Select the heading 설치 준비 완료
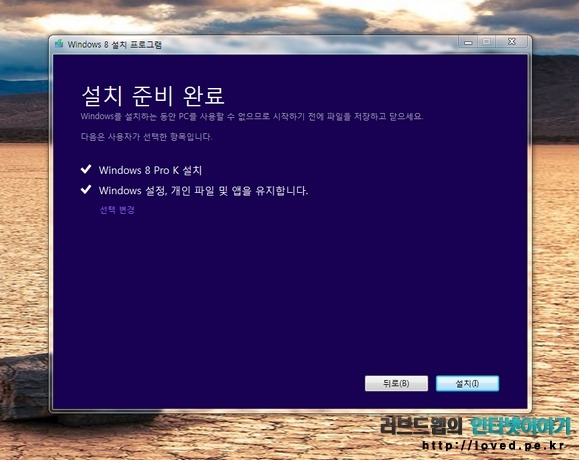 pos(153,96)
